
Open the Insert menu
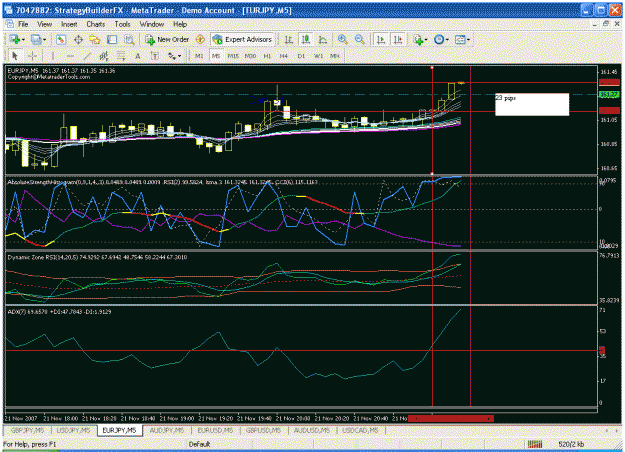pyautogui.click(x=69, y=24)
